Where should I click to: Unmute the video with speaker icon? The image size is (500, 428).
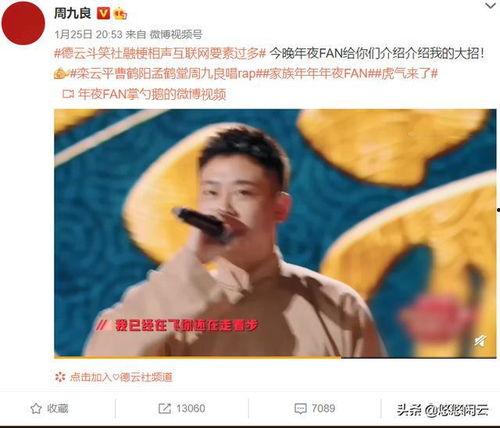[480, 341]
